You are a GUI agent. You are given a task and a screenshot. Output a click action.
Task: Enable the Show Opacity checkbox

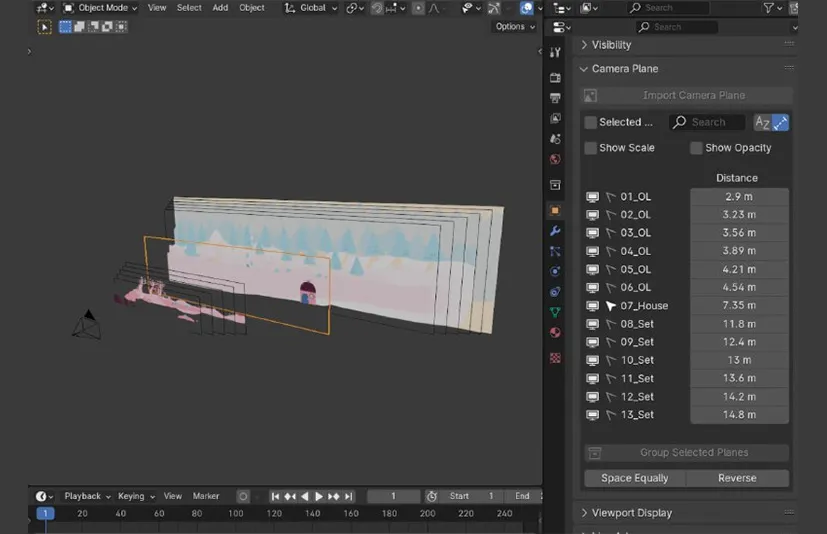coord(696,148)
